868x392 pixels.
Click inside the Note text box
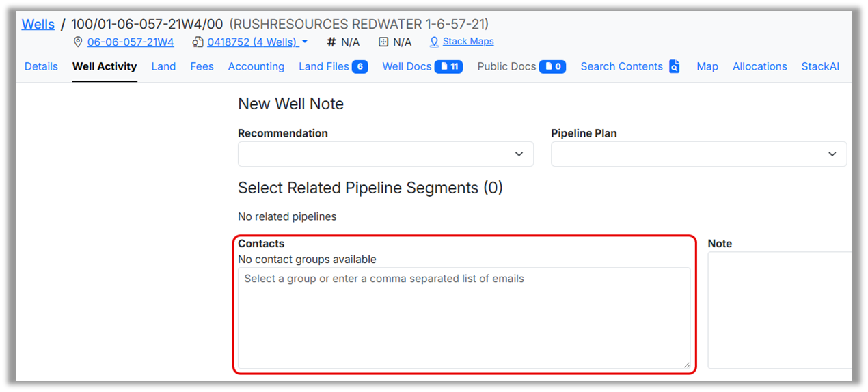coord(779,311)
